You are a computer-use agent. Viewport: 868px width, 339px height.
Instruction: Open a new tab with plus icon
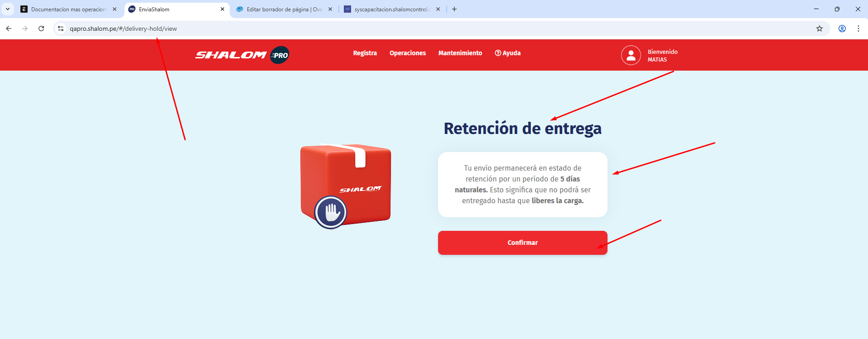point(454,9)
